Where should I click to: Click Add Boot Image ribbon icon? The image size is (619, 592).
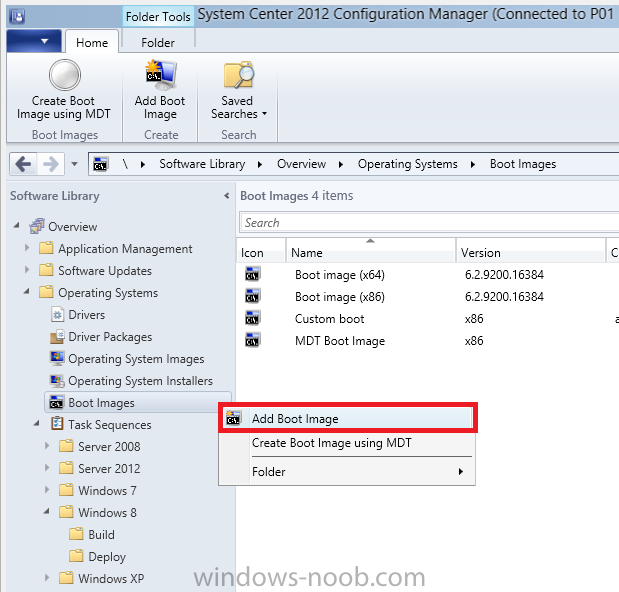[x=160, y=74]
